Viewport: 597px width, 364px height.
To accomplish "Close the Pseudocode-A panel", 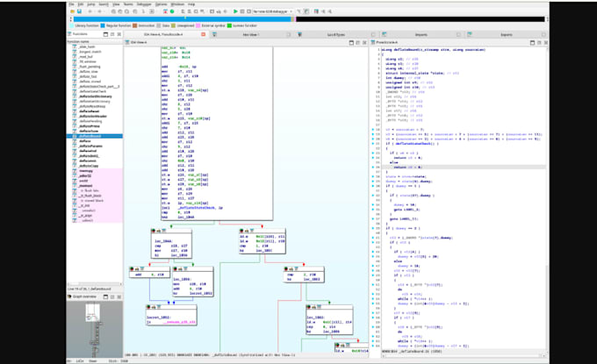I will (545, 43).
